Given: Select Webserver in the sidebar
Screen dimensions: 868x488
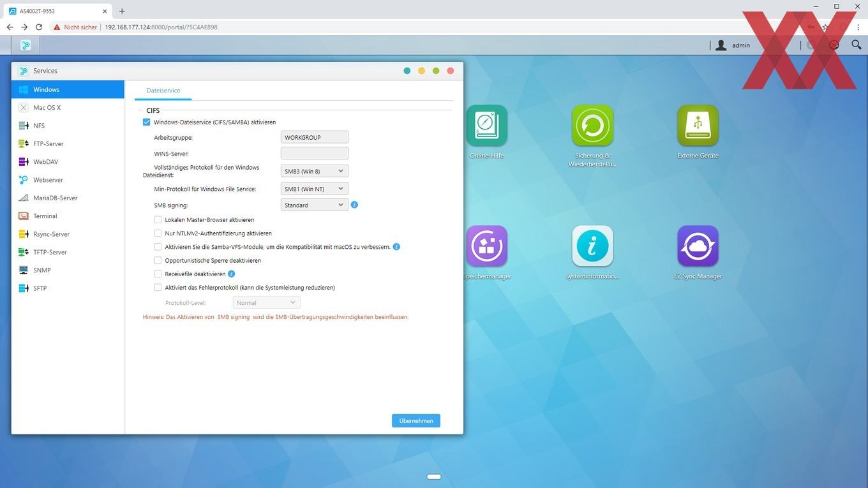Looking at the screenshot, I should tap(68, 180).
